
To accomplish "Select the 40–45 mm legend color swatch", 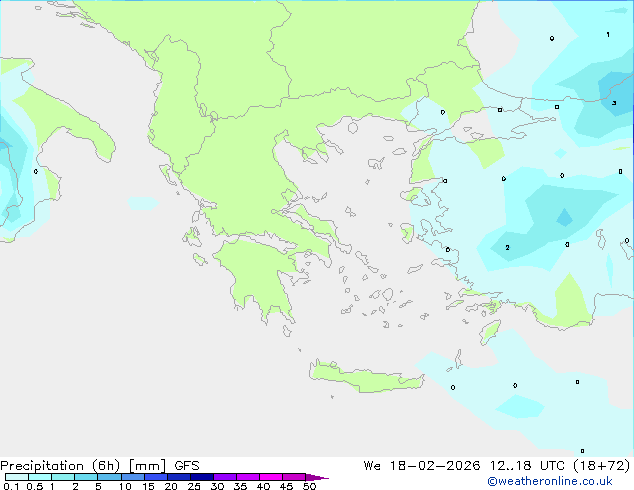I will tap(271, 477).
